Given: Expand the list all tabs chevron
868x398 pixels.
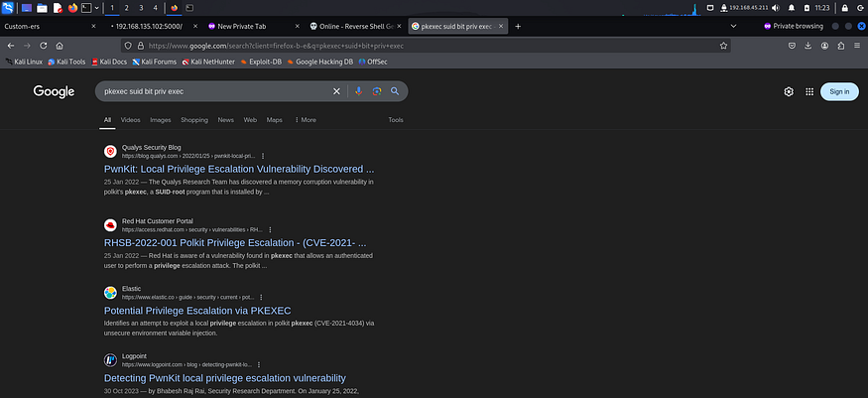Looking at the screenshot, I should (733, 26).
